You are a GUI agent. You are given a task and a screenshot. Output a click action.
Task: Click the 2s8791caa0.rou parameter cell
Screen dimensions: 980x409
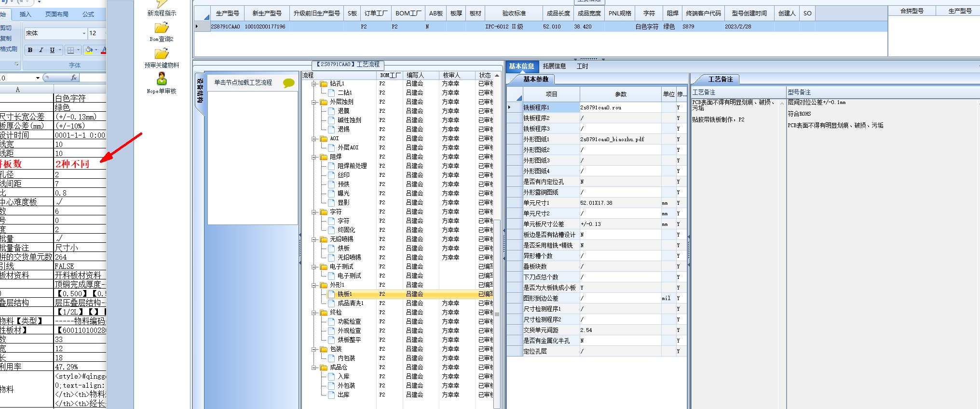pyautogui.click(x=620, y=107)
